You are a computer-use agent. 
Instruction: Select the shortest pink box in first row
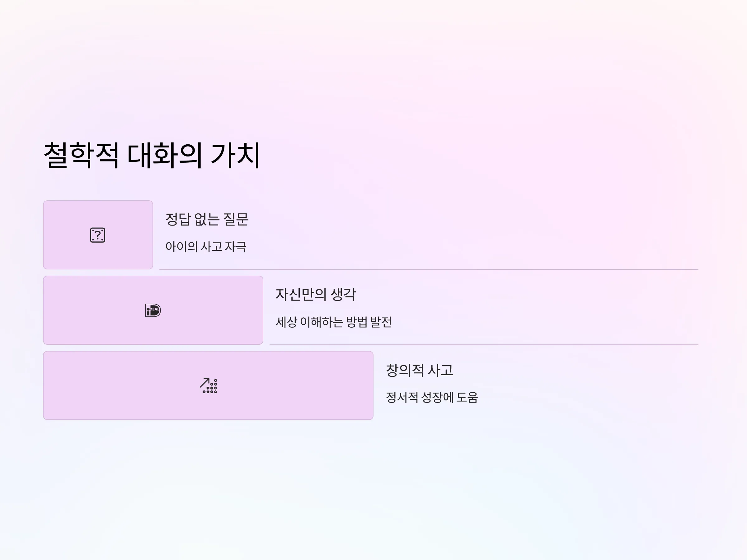(98, 235)
